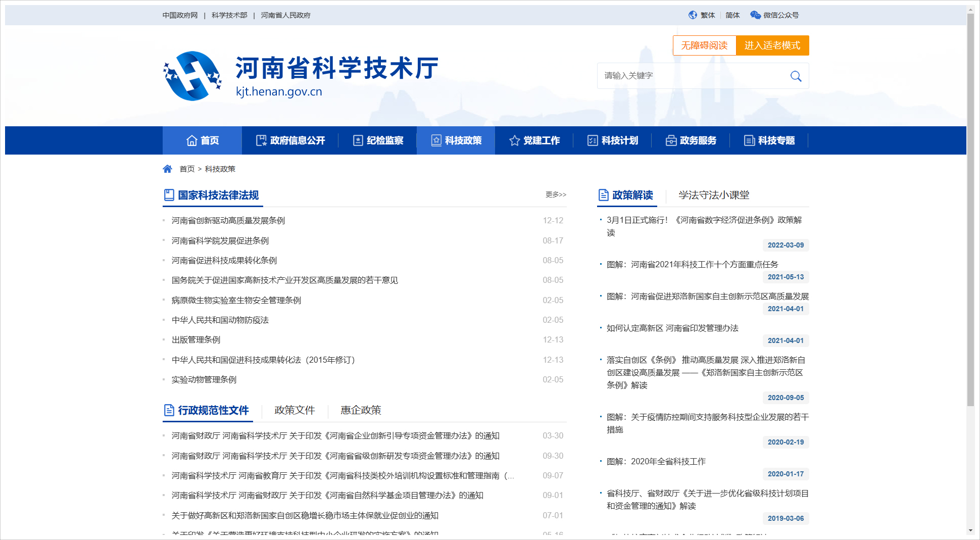
Task: Click the 无障碍阅读 button
Action: point(704,45)
